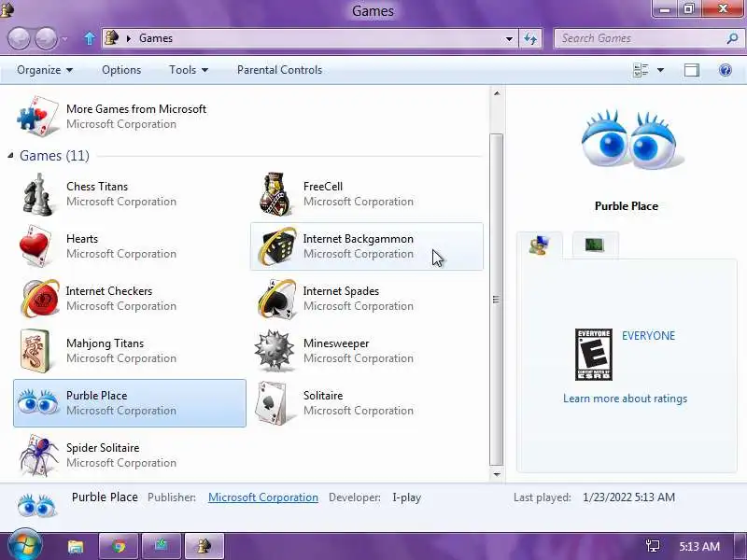This screenshot has height=560, width=747.
Task: Click the Purble Place eyes icon in list
Action: 38,402
